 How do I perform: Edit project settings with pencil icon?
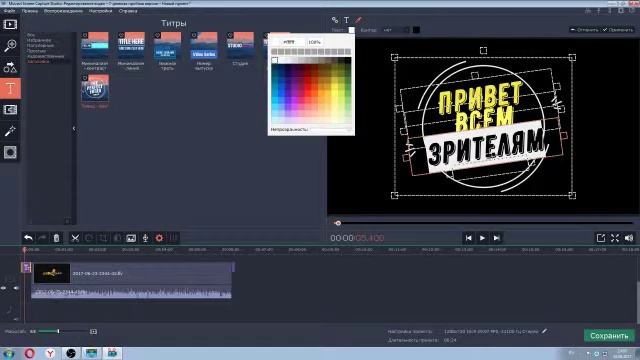point(544,331)
